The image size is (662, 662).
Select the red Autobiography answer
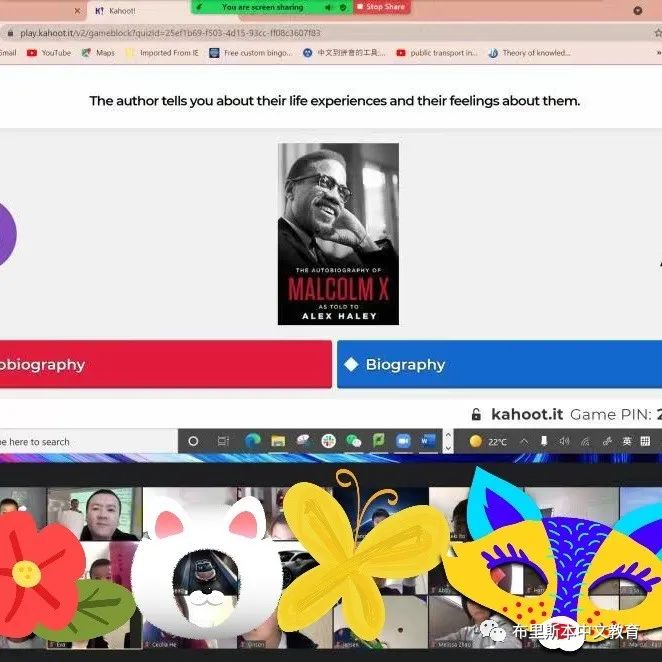166,364
